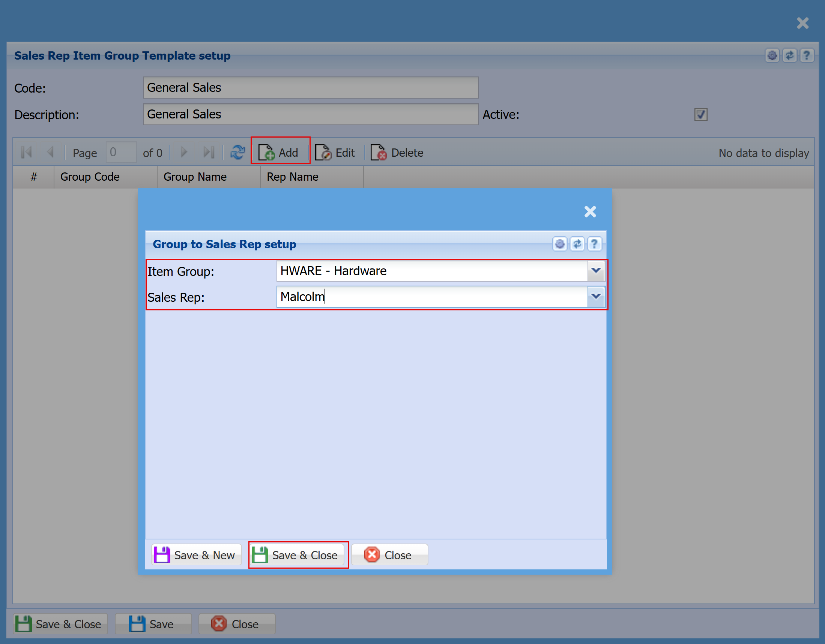Click Save & New button
The height and width of the screenshot is (644, 825).
pyautogui.click(x=196, y=555)
